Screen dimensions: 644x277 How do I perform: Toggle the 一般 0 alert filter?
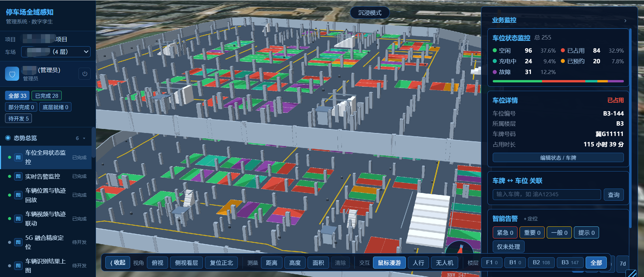click(x=559, y=233)
